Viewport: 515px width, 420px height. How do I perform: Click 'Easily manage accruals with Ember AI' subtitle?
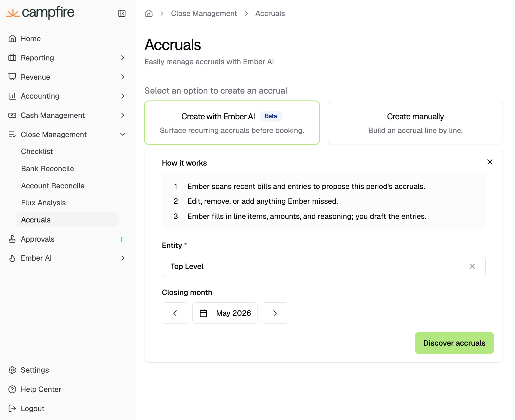click(209, 62)
